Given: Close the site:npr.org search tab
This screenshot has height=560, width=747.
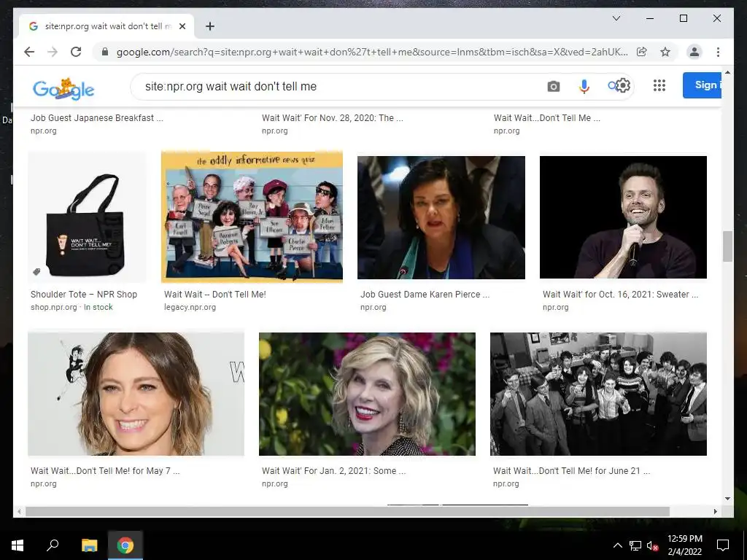Looking at the screenshot, I should point(182,26).
